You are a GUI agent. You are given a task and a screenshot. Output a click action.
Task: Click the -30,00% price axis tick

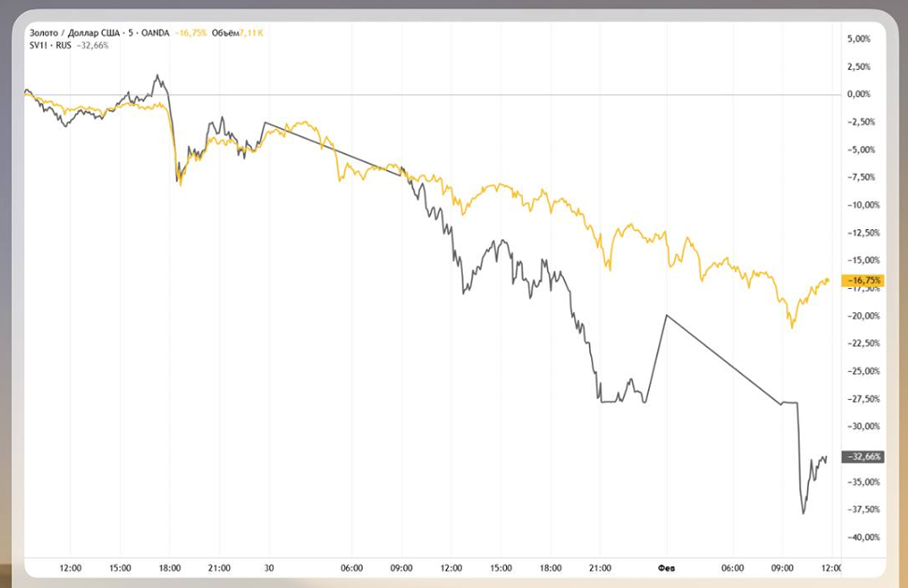(x=863, y=426)
